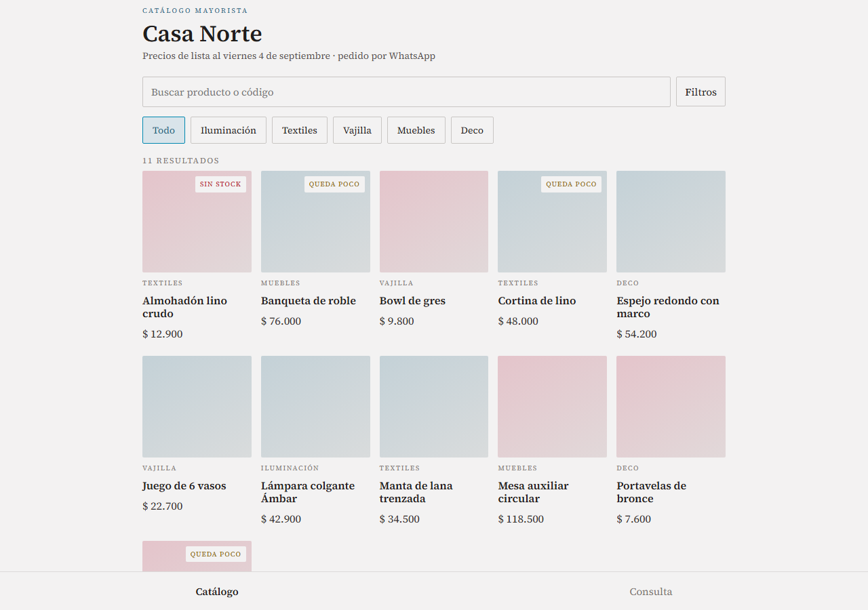Click the SIN STOCK badge on Almohadón

tap(220, 184)
